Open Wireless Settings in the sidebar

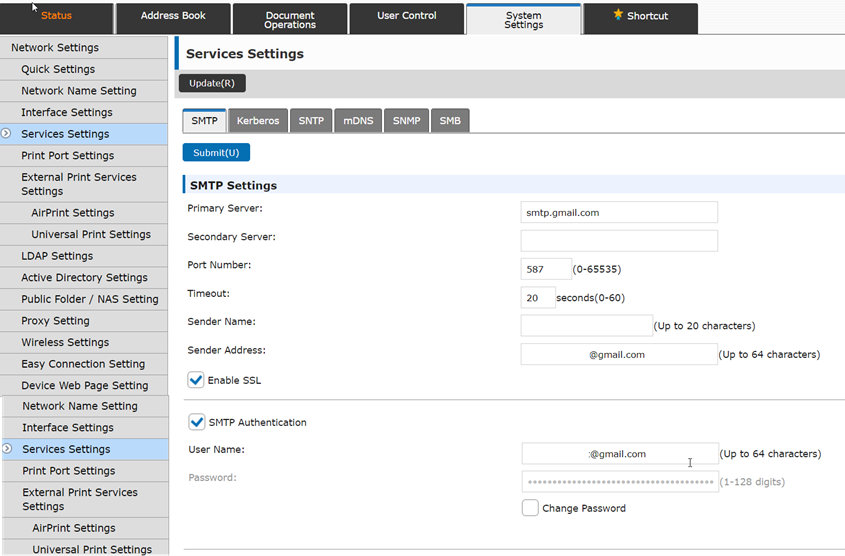pos(84,342)
